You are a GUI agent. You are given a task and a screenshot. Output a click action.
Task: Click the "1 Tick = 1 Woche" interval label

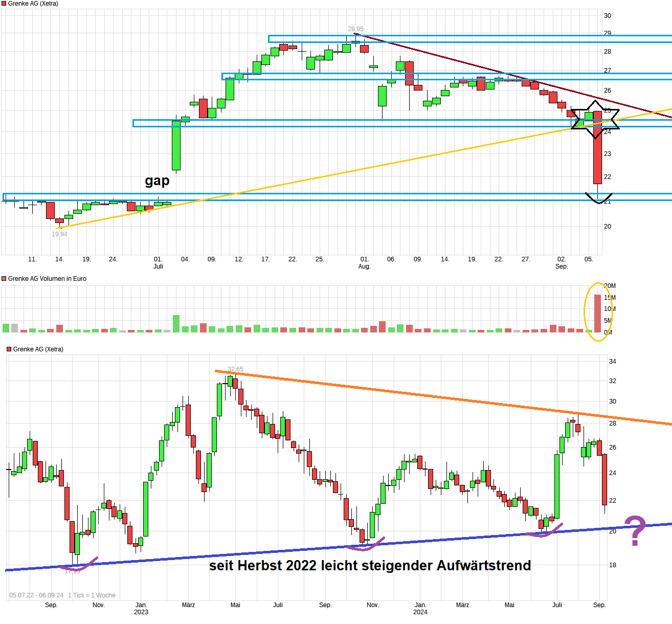(x=91, y=595)
